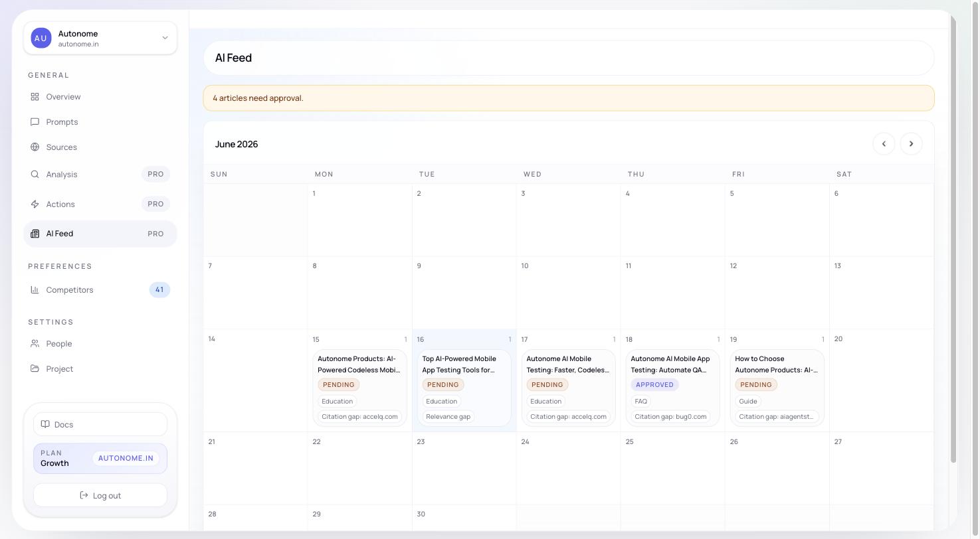
Task: Open the Overview page
Action: click(x=100, y=97)
